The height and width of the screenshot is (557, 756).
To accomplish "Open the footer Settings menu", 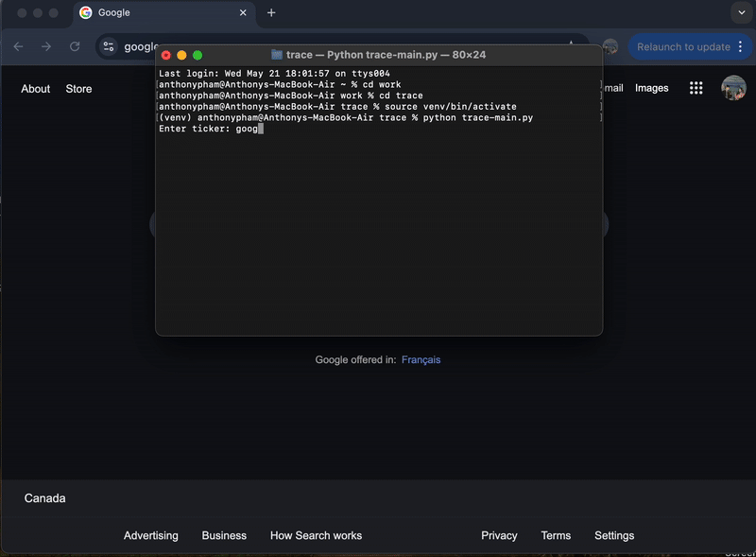I will pyautogui.click(x=614, y=535).
